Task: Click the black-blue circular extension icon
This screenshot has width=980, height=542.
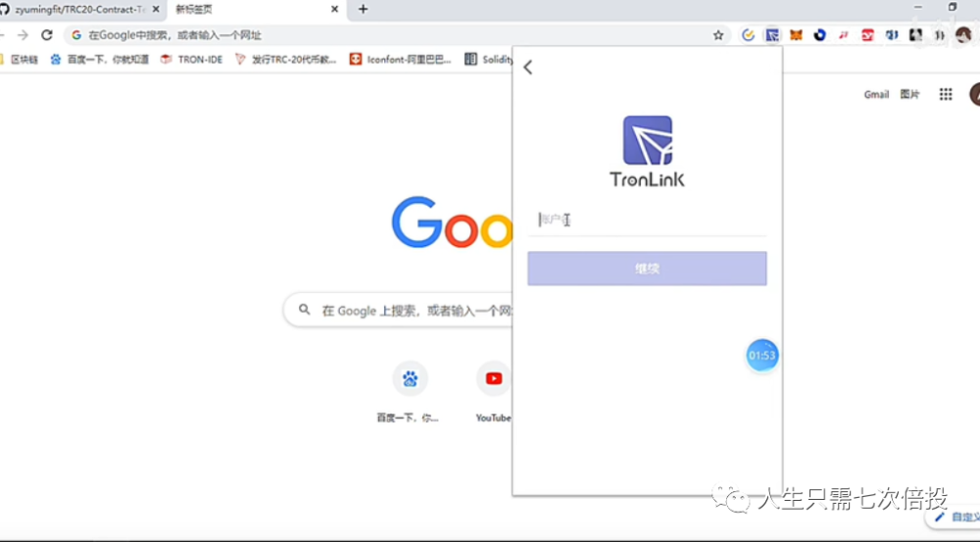Action: pos(819,35)
